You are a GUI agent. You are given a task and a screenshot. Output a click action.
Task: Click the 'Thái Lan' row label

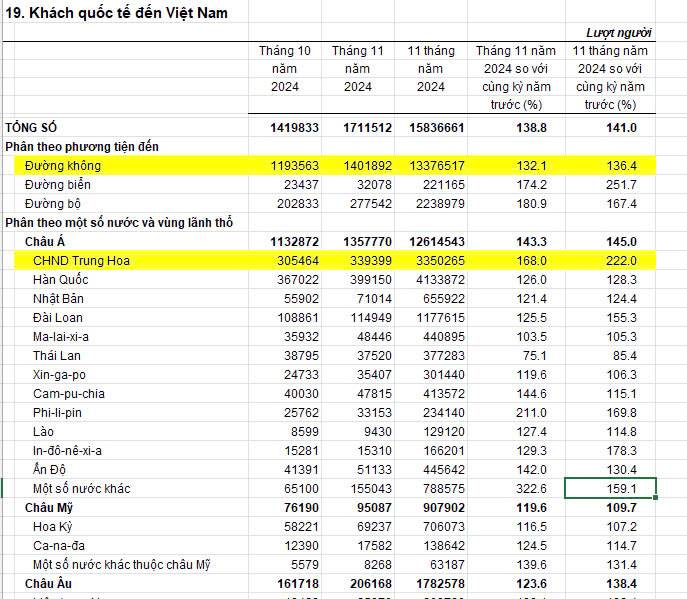click(x=57, y=355)
